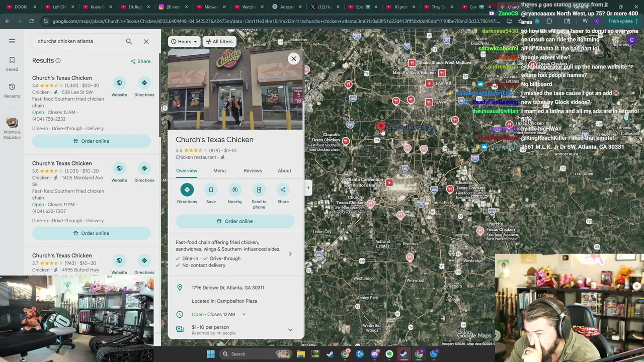Copy the address 1796 Delowe Dr
This screenshot has height=362, width=644.
[227, 288]
